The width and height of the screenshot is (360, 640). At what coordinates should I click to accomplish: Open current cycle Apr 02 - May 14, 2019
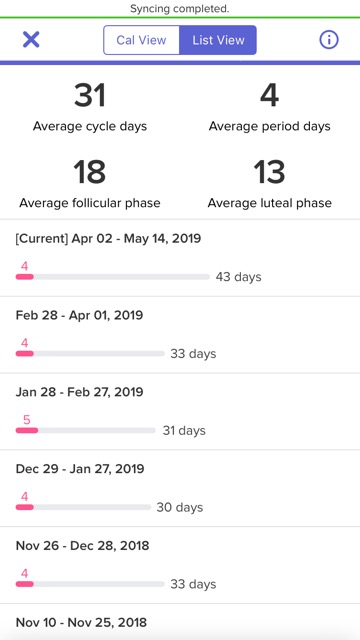(180, 258)
